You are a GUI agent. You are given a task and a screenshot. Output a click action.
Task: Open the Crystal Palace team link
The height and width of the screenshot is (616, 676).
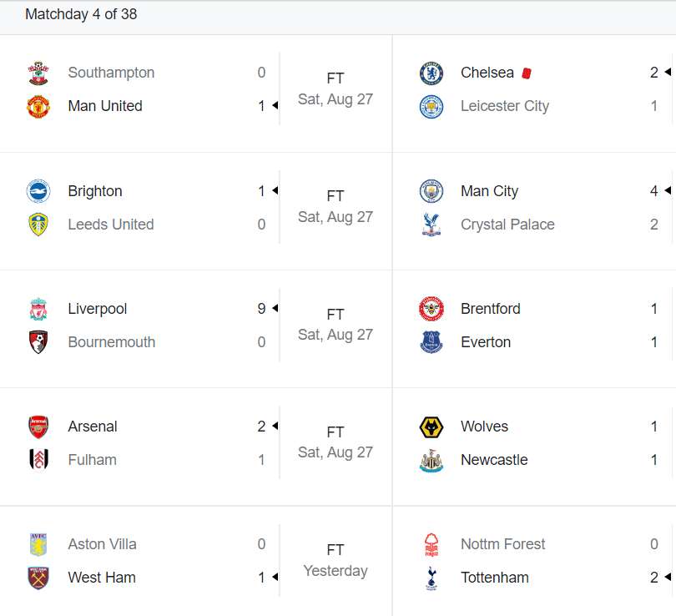[507, 225]
